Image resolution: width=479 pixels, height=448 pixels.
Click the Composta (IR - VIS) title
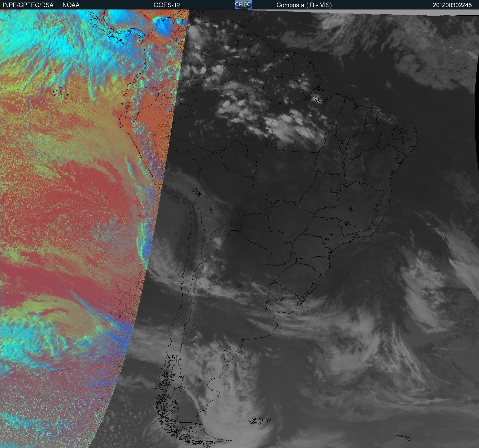[x=304, y=5]
